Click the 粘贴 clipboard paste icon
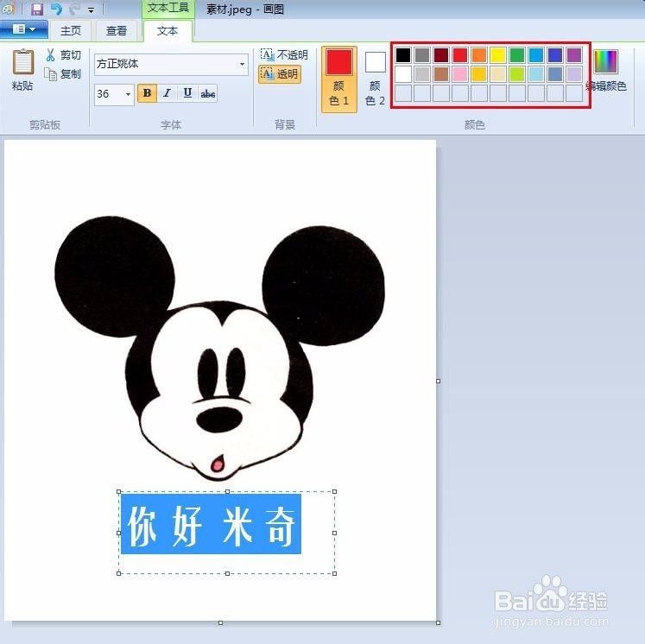Viewport: 645px width, 644px height. click(x=22, y=61)
